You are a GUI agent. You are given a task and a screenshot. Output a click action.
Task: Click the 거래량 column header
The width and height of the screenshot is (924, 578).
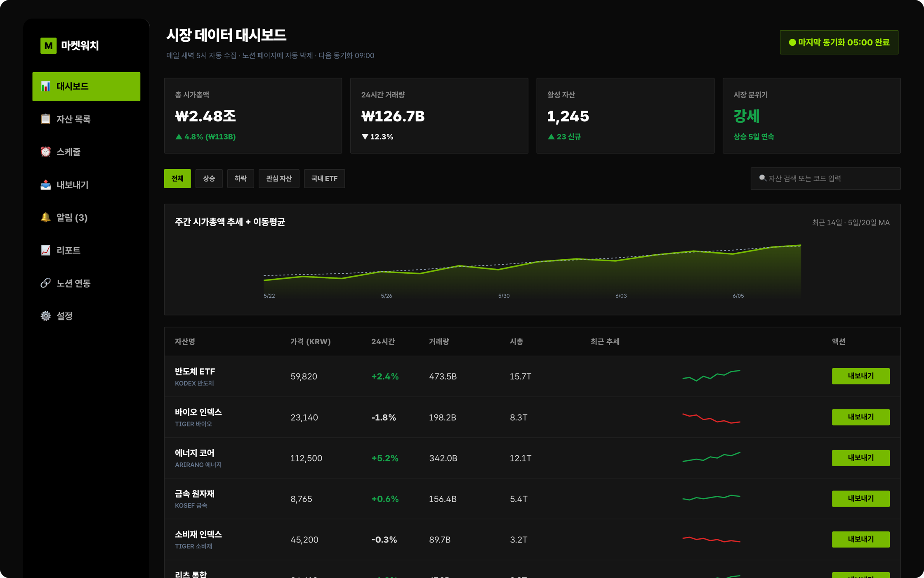pos(439,341)
